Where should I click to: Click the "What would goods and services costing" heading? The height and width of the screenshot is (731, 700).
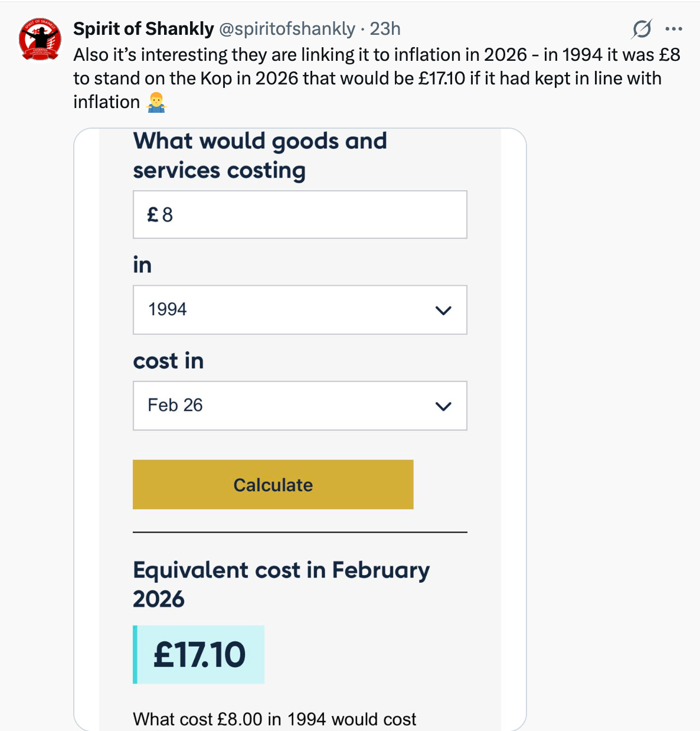(260, 155)
